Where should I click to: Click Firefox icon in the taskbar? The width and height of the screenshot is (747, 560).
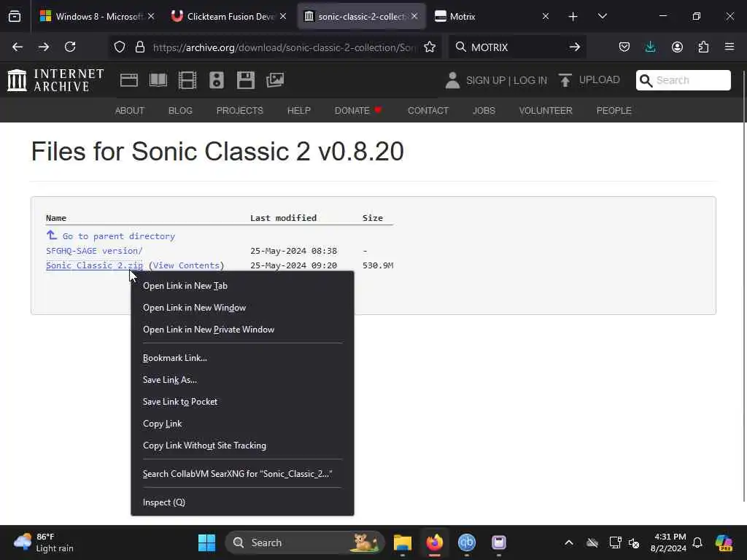point(435,542)
